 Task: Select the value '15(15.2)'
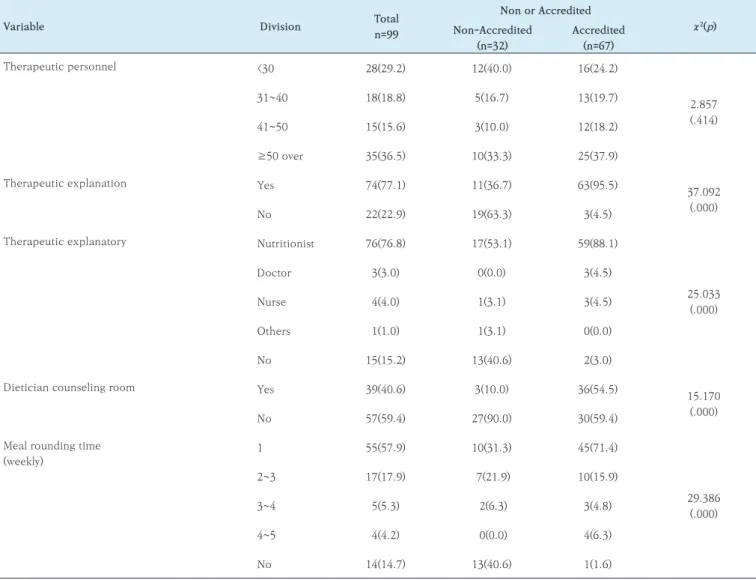click(x=386, y=360)
